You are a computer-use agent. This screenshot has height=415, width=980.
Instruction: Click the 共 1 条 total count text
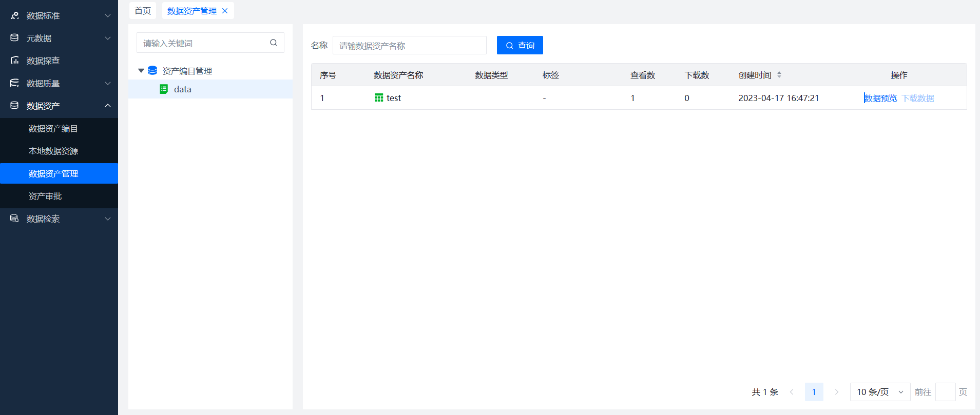click(765, 392)
